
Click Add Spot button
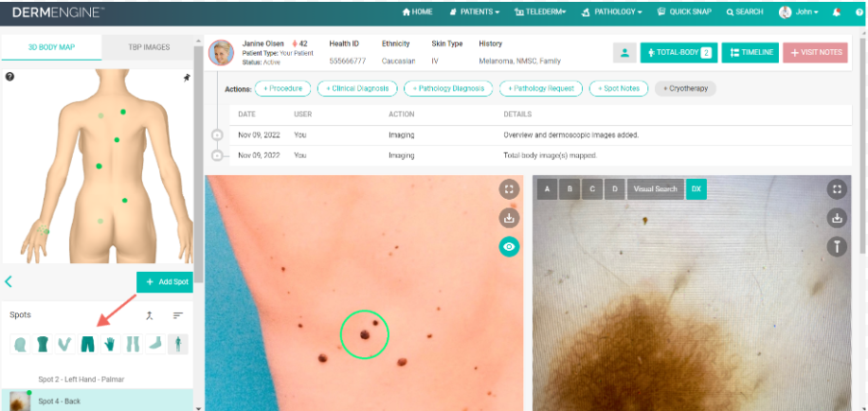pyautogui.click(x=165, y=282)
